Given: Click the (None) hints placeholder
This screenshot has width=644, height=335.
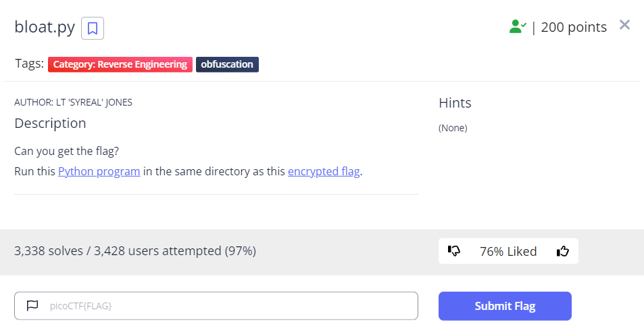Looking at the screenshot, I should tap(453, 128).
